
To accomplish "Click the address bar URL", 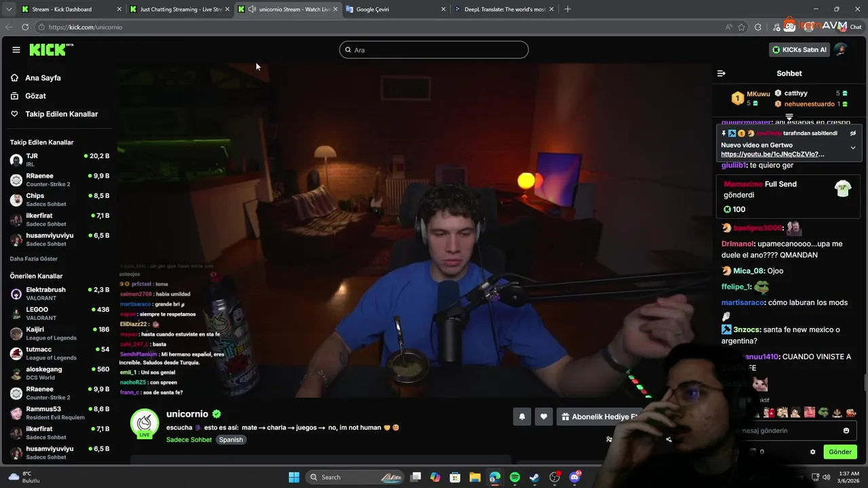I will [x=85, y=27].
